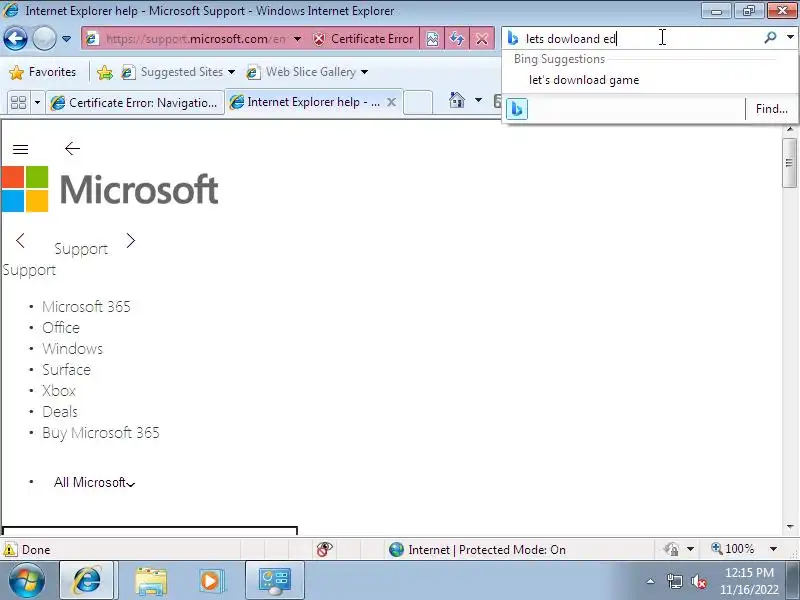Select suggestion "let's download game"
This screenshot has width=800, height=600.
pyautogui.click(x=584, y=80)
